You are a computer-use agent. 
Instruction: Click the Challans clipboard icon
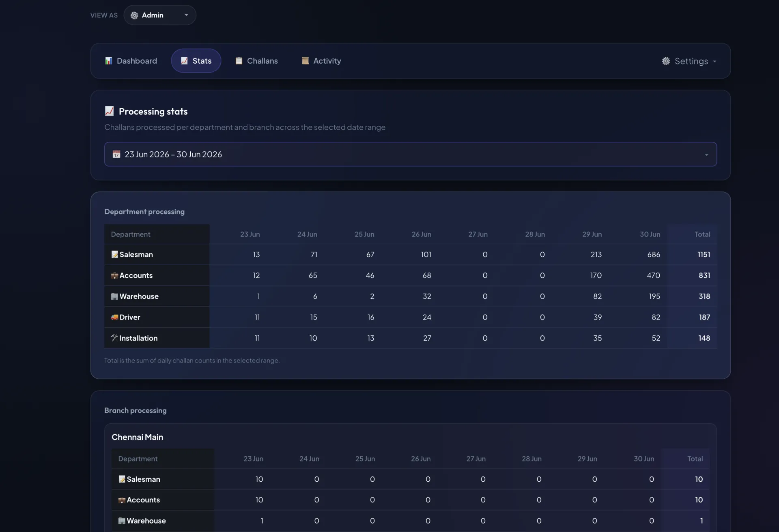coord(239,61)
